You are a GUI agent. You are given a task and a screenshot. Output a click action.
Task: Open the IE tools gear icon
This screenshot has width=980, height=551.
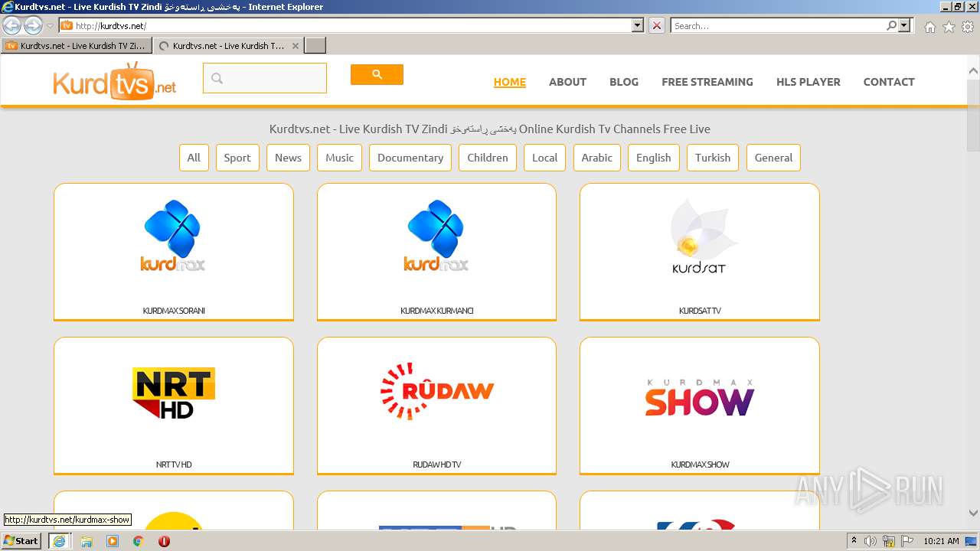click(x=968, y=27)
